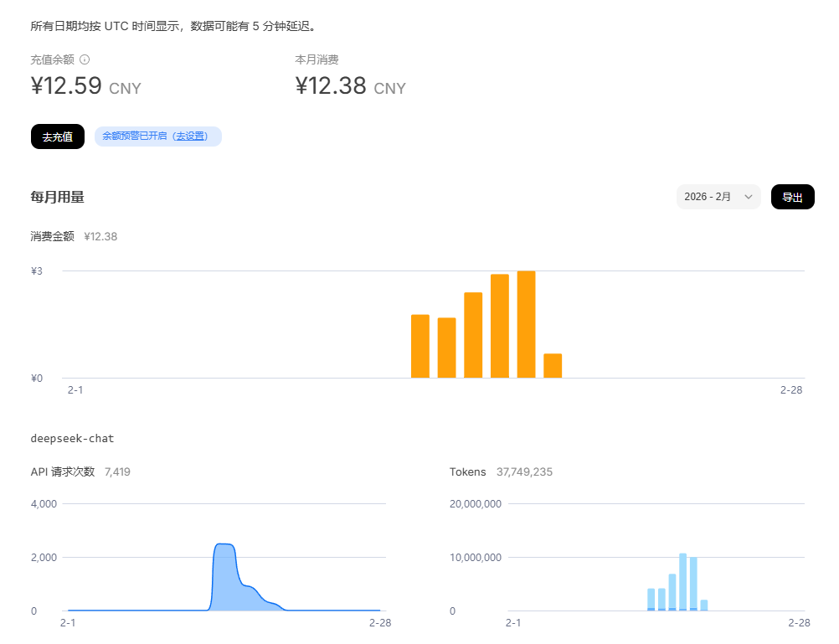The height and width of the screenshot is (644, 839).
Task: Click the Tokens total 37,749,235
Action: [x=524, y=472]
